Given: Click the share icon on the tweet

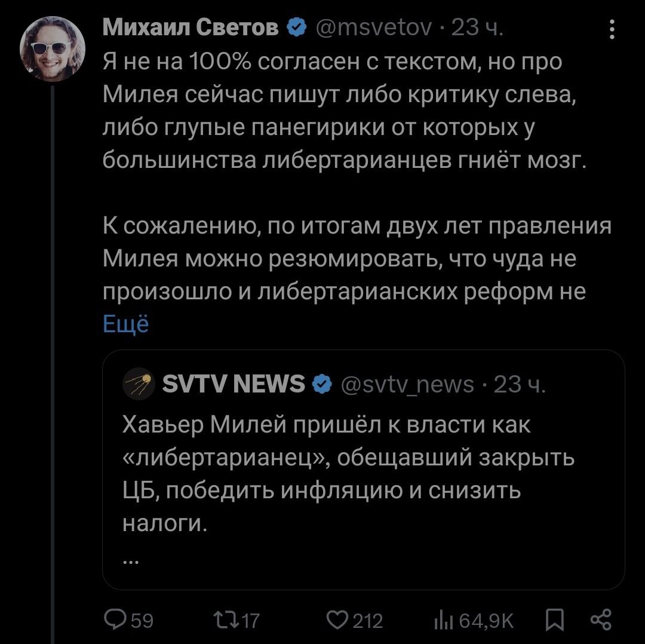Looking at the screenshot, I should pos(600,620).
